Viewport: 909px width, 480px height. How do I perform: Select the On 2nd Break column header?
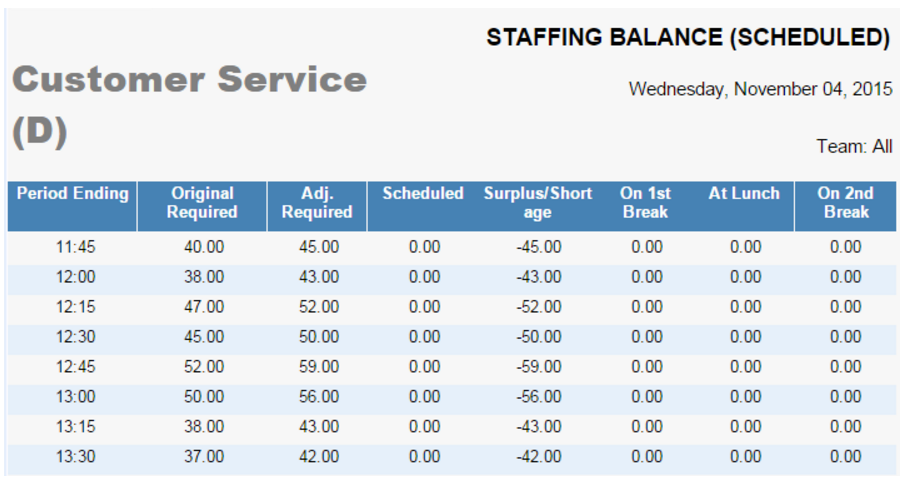pyautogui.click(x=845, y=203)
